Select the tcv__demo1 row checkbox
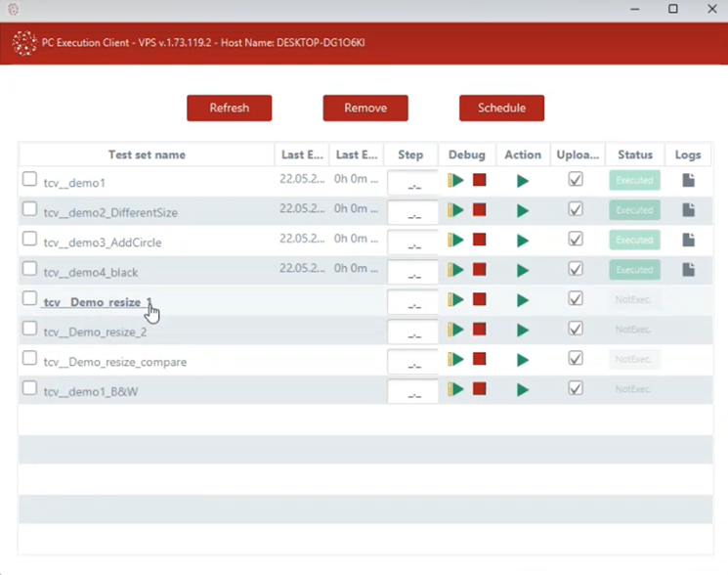 point(30,180)
